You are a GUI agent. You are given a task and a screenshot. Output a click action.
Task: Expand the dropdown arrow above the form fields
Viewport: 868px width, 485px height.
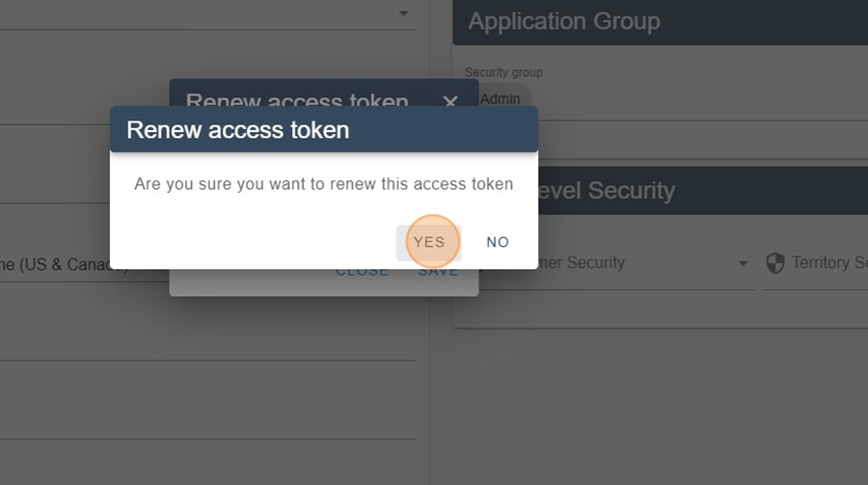(x=403, y=13)
